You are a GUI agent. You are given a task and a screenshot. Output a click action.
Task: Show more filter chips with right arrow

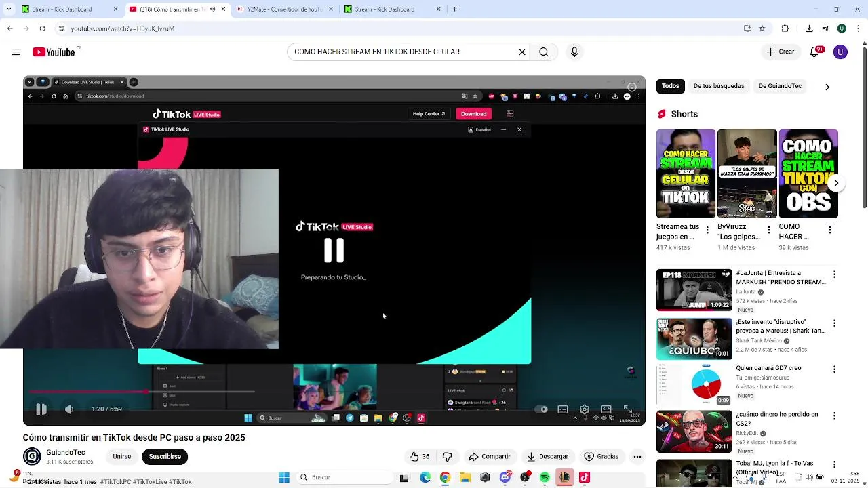827,87
